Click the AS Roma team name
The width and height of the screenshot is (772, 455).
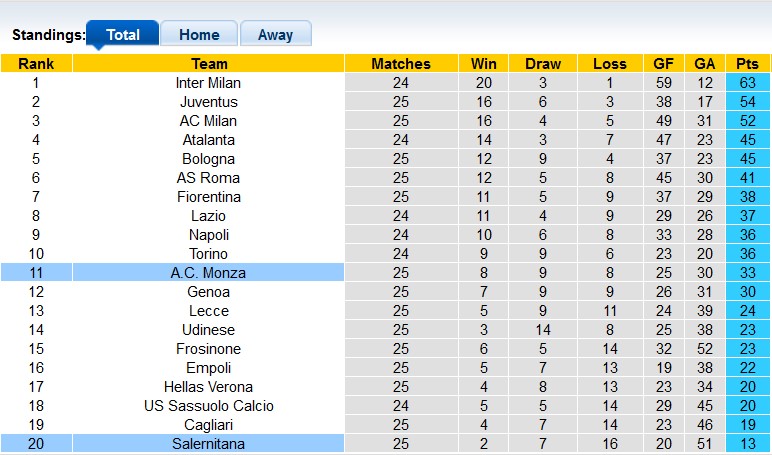[x=208, y=178]
